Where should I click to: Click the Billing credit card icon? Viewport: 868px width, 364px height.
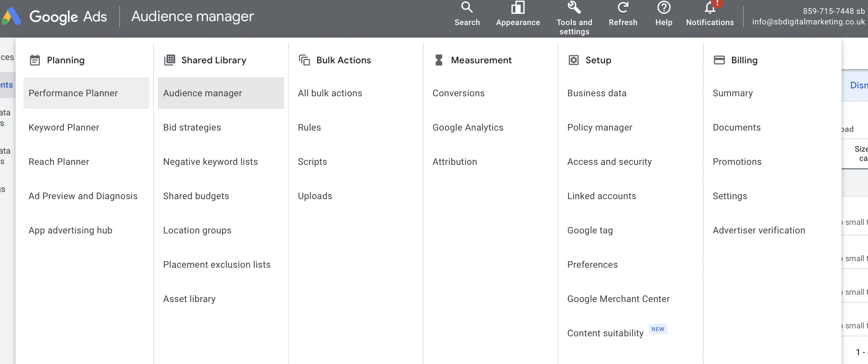click(x=719, y=60)
